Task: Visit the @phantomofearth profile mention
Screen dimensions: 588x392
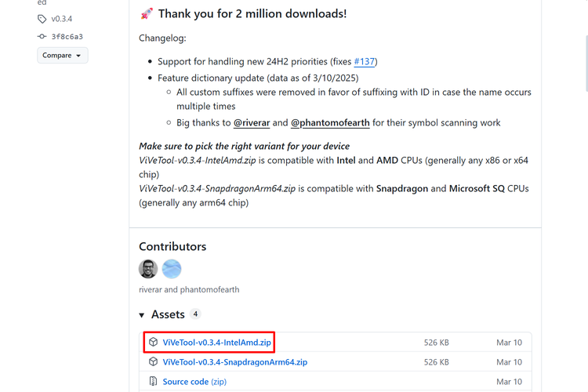Action: [x=329, y=122]
